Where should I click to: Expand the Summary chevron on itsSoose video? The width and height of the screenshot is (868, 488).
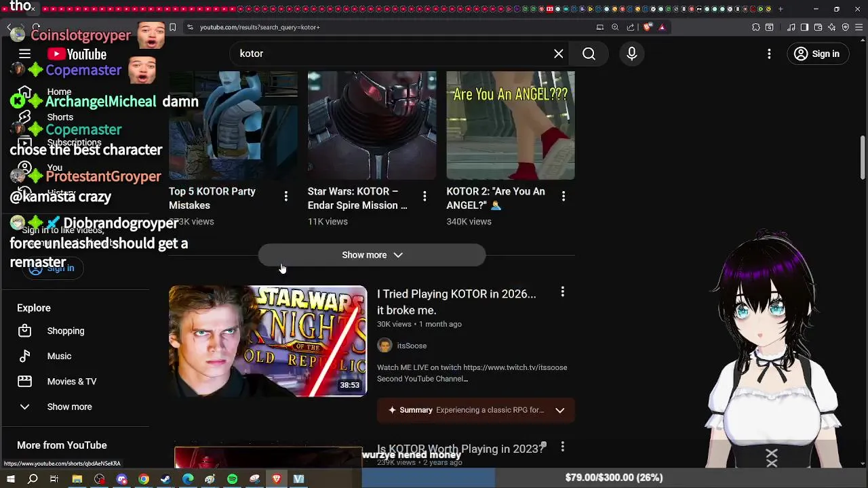click(x=560, y=410)
